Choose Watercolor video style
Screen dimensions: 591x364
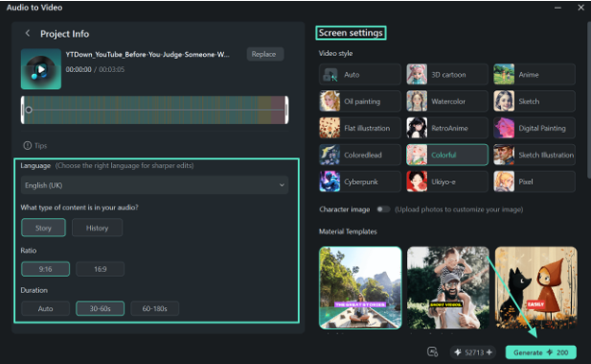[447, 101]
